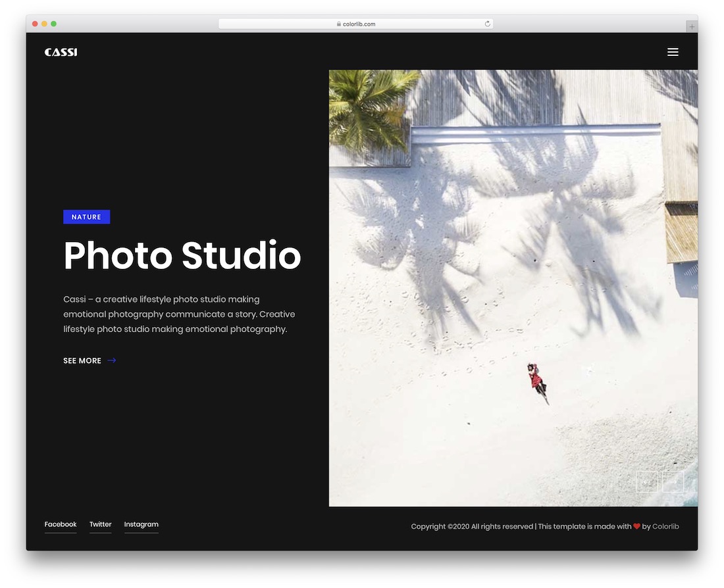Open the Twitter link
This screenshot has height=588, width=724.
point(100,524)
